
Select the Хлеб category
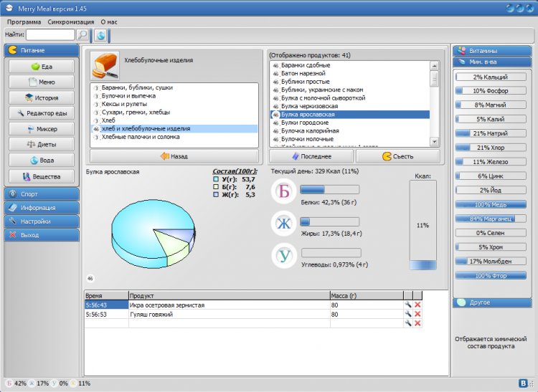(x=174, y=120)
